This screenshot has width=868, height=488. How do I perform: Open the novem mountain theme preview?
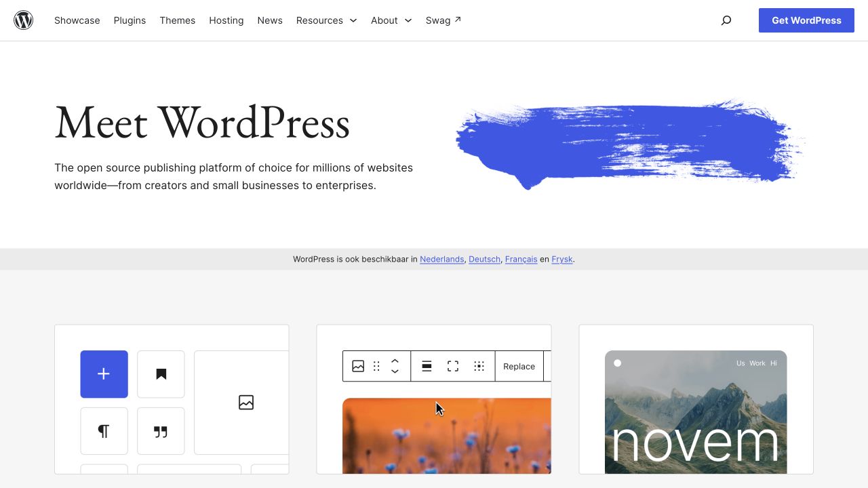click(696, 412)
